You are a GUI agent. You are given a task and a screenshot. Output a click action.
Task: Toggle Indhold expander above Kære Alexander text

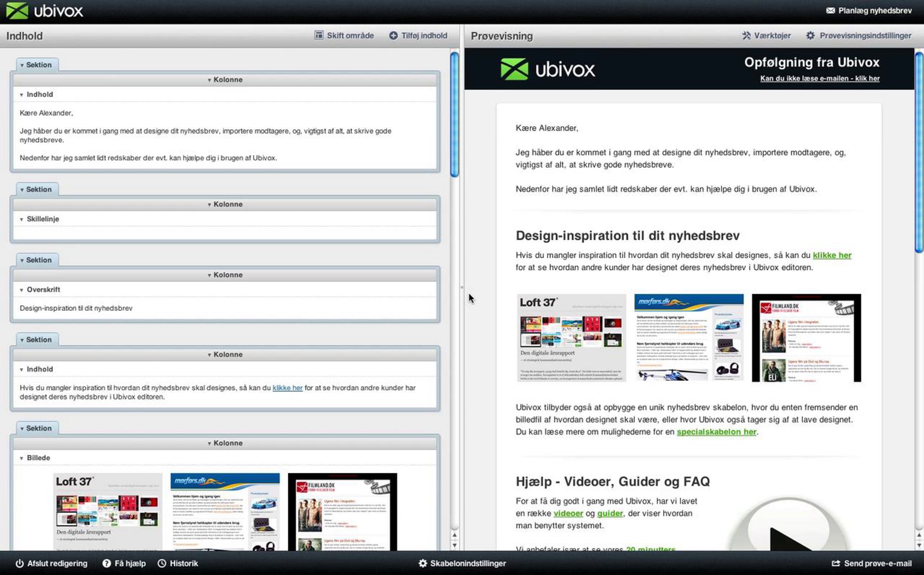coord(22,95)
